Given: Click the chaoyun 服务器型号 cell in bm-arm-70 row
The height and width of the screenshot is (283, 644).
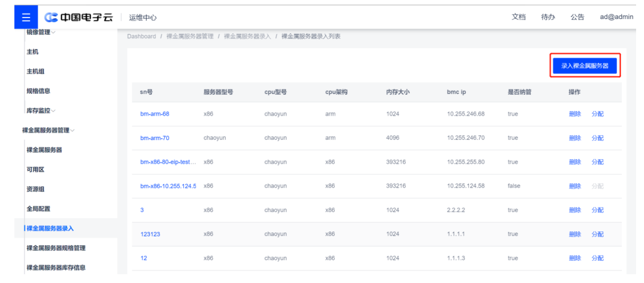Looking at the screenshot, I should pyautogui.click(x=215, y=138).
